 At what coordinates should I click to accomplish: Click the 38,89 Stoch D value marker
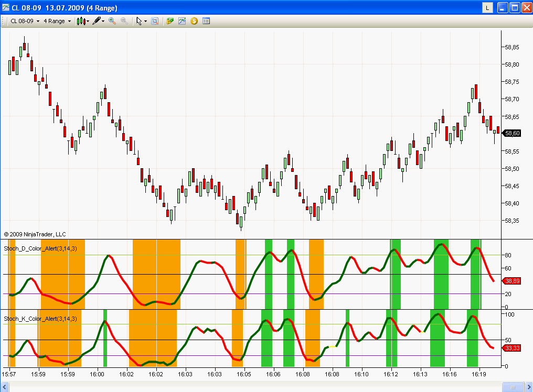511,281
